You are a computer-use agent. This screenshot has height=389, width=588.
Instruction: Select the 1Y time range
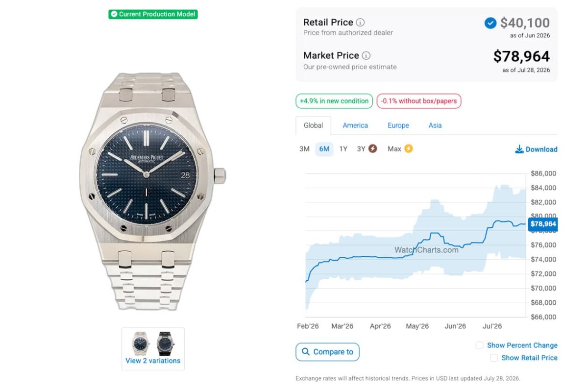(x=343, y=149)
